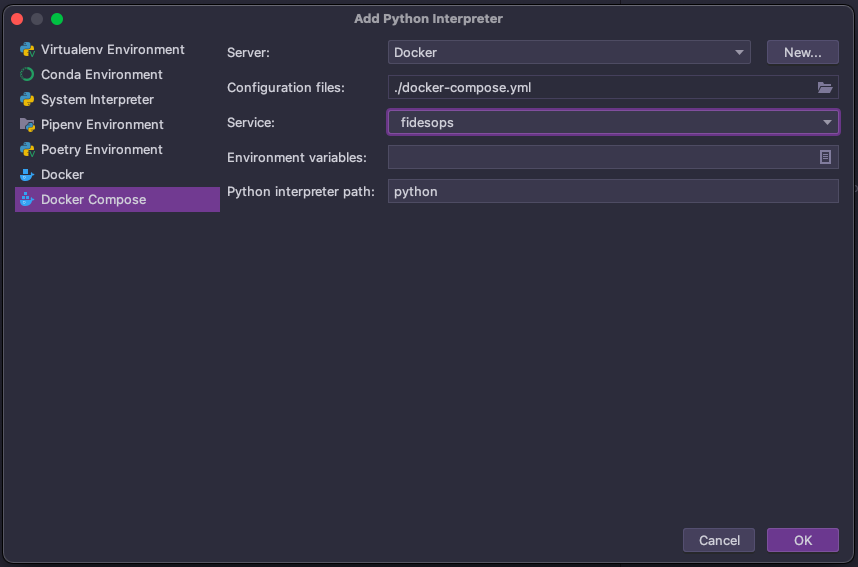858x567 pixels.
Task: Browse configuration files with folder icon
Action: [x=825, y=88]
